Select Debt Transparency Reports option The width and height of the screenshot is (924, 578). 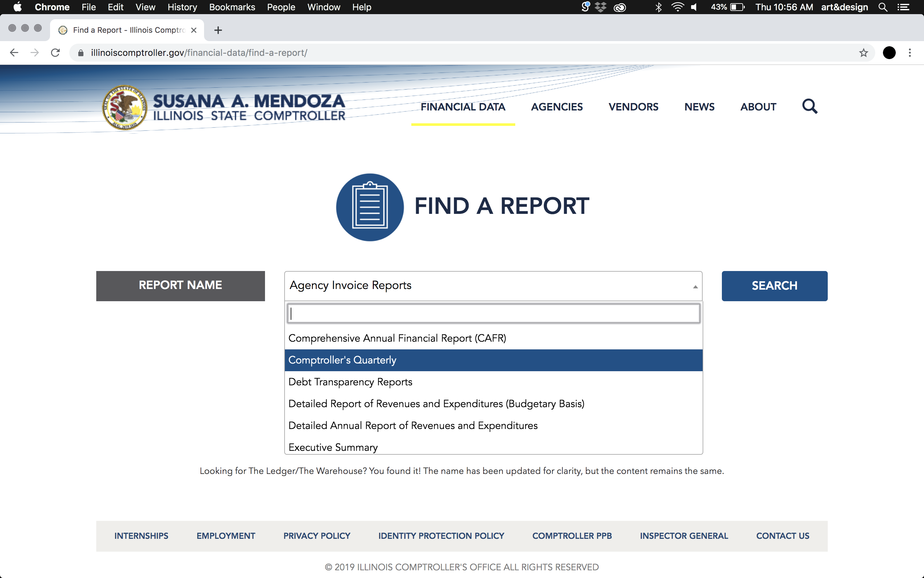click(x=493, y=382)
